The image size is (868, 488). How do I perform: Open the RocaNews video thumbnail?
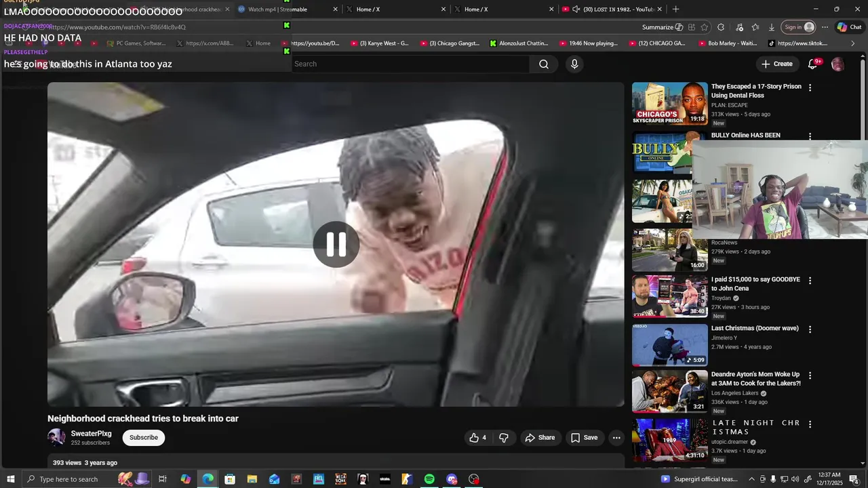tap(670, 250)
